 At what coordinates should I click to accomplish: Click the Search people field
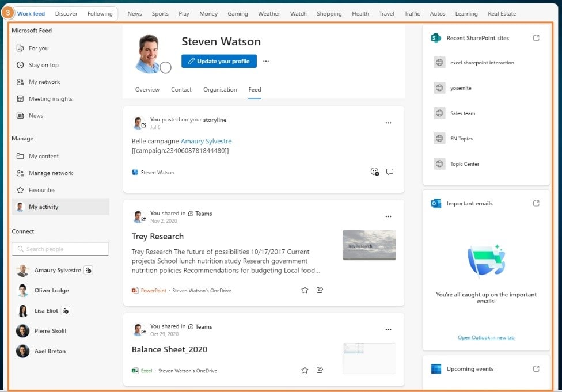point(60,249)
